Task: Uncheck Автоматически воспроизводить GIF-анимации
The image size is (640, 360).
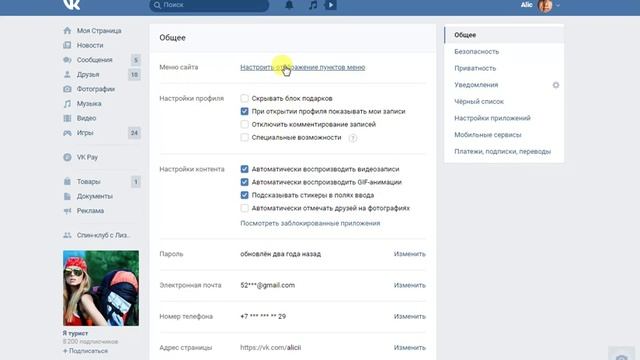Action: tap(244, 182)
